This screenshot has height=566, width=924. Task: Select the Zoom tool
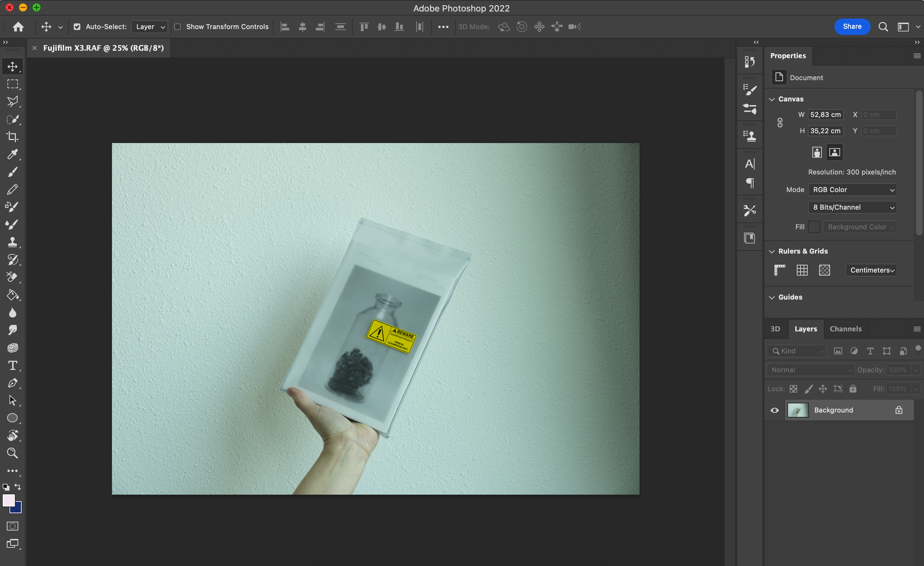click(x=13, y=453)
